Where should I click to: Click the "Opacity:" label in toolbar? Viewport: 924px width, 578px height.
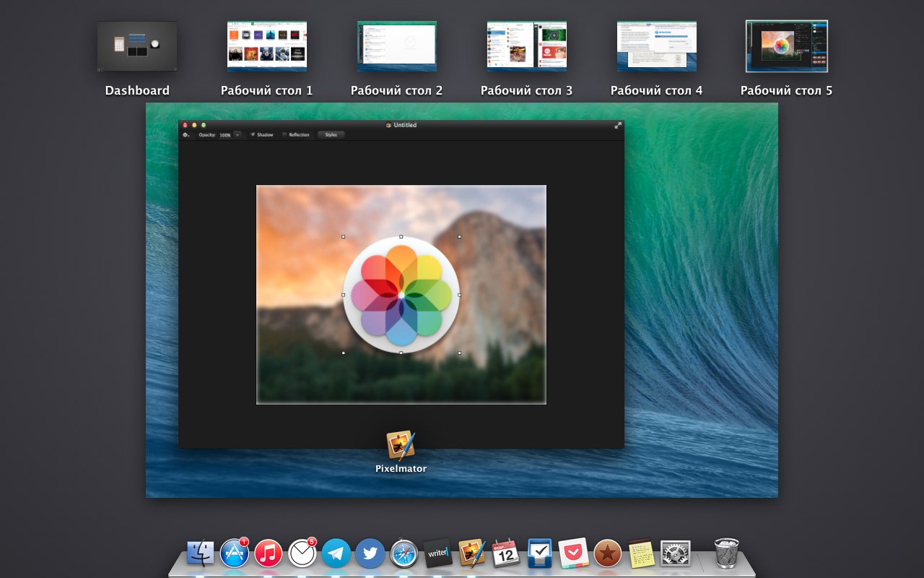(x=207, y=135)
